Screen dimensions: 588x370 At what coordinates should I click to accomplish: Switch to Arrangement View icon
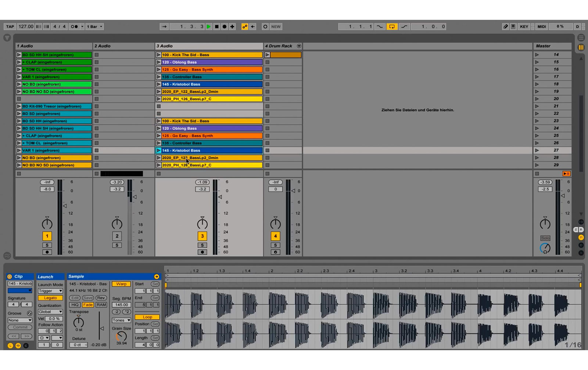pyautogui.click(x=581, y=38)
